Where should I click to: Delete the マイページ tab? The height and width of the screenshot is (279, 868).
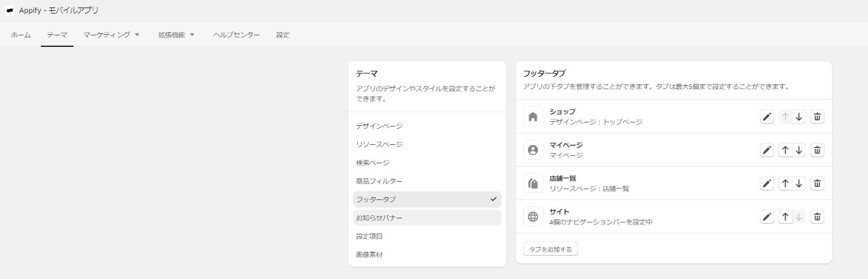click(x=818, y=150)
